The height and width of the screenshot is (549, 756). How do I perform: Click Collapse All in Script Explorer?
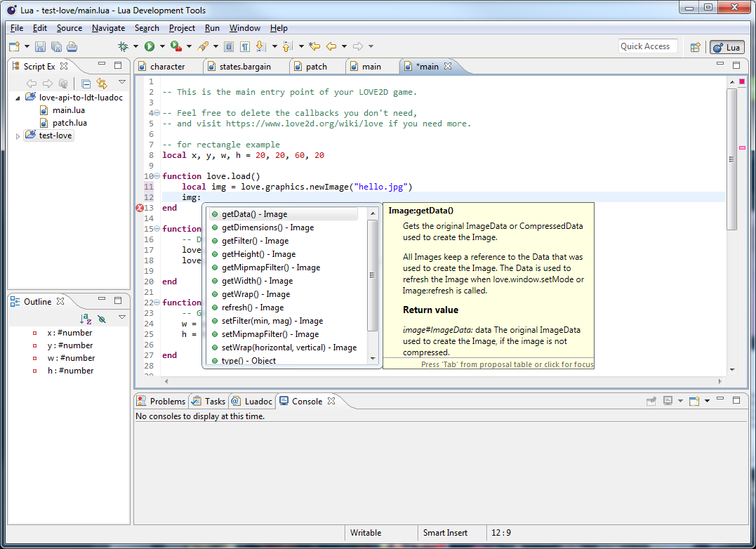[86, 83]
